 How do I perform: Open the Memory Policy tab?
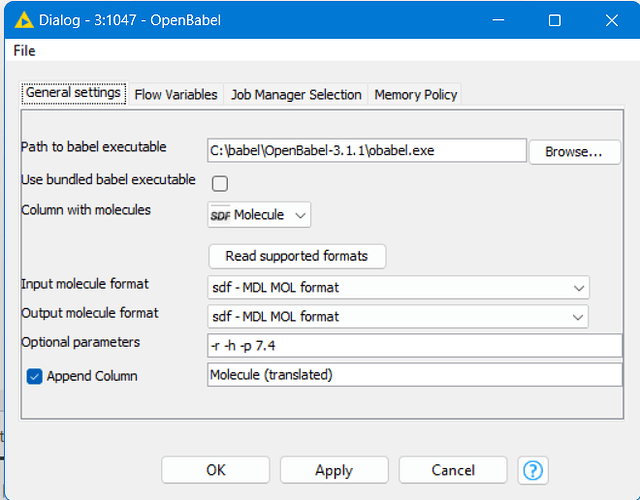coord(416,95)
